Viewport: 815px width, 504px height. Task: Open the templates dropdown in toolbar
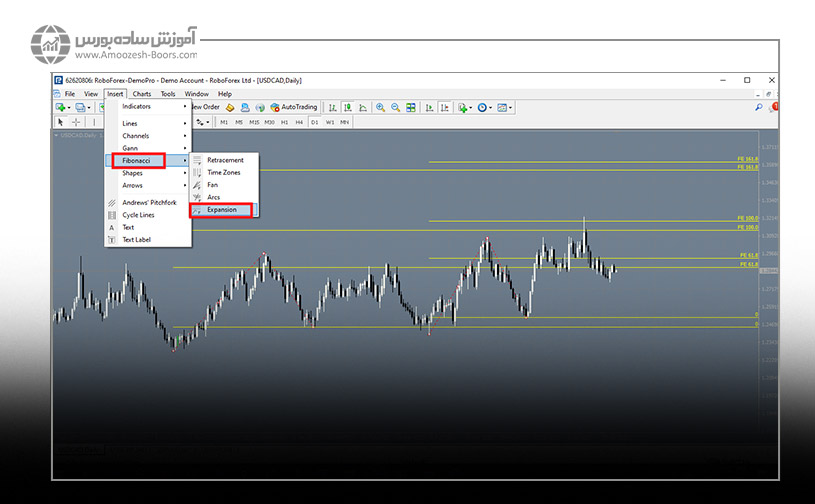coord(505,107)
